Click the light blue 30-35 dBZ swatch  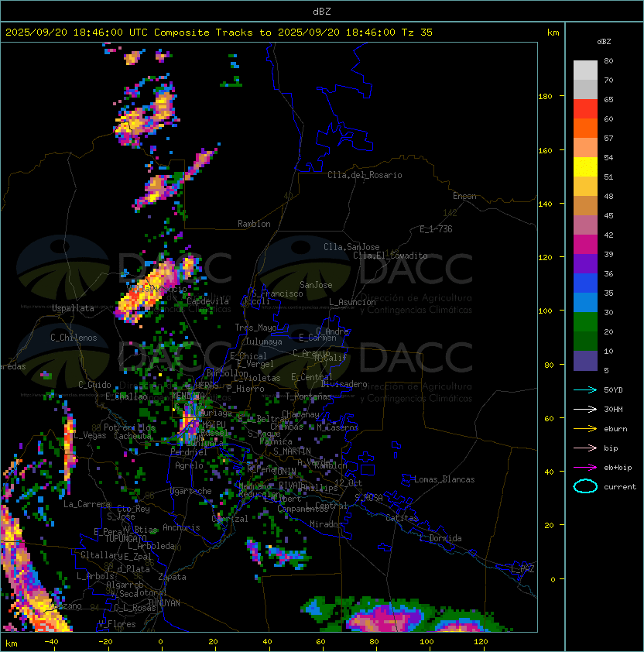tap(585, 302)
